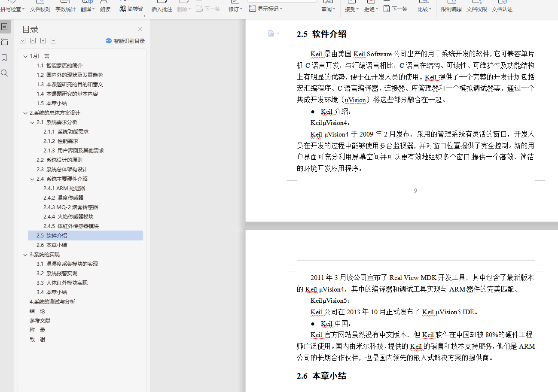The height and width of the screenshot is (392, 558).
Task: Select 2.1.2 性能需求 in outline
Action: click(x=61, y=141)
